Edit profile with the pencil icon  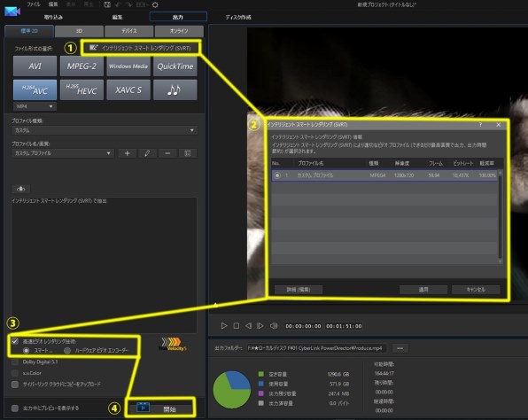pos(147,153)
